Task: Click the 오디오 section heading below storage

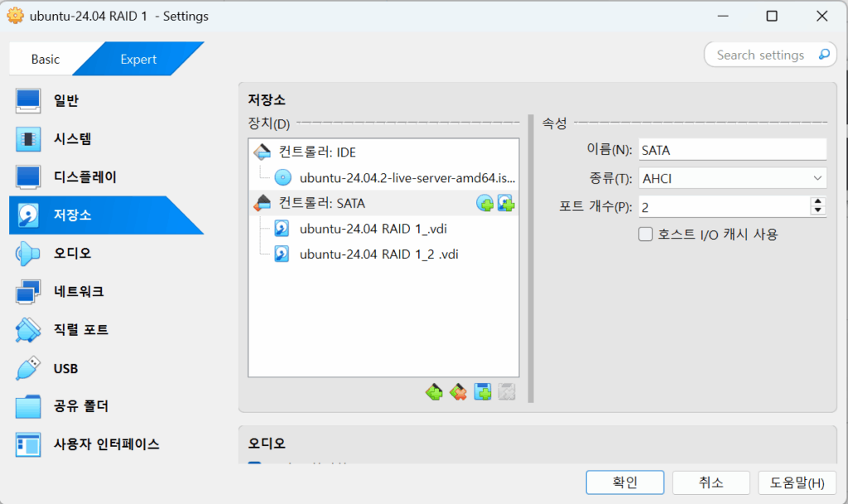Action: pyautogui.click(x=267, y=443)
